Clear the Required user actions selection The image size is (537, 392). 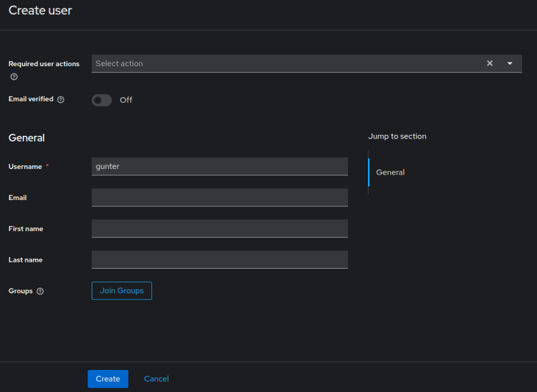pyautogui.click(x=490, y=63)
